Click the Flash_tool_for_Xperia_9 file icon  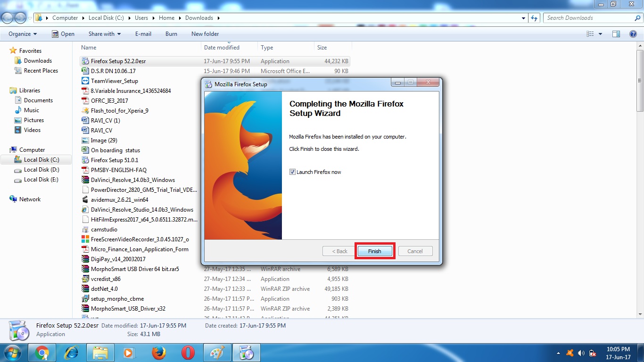(85, 111)
